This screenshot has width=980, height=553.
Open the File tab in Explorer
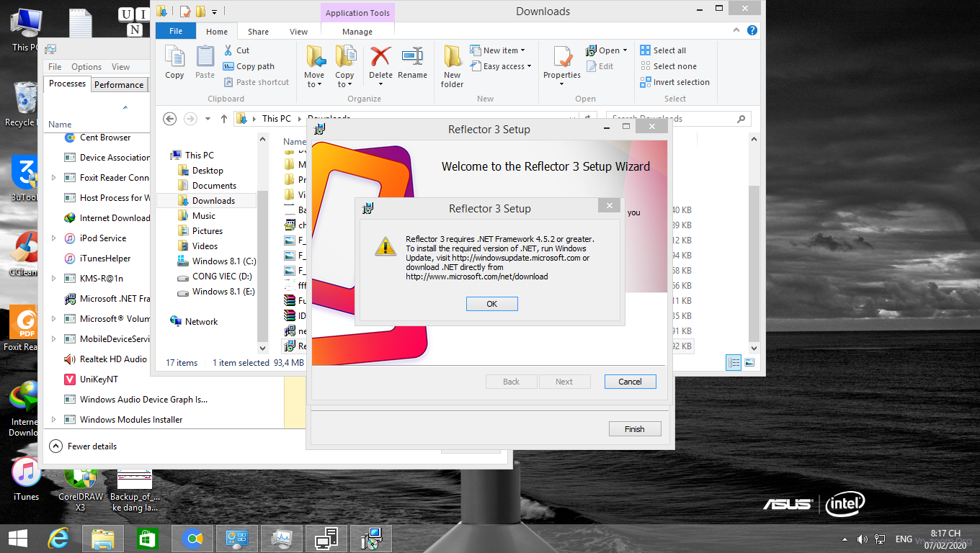(x=176, y=32)
